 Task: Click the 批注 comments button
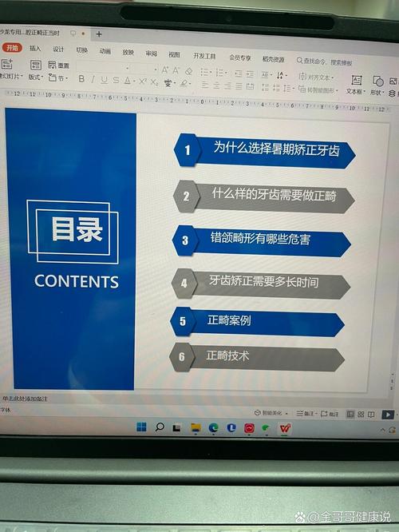pos(330,414)
